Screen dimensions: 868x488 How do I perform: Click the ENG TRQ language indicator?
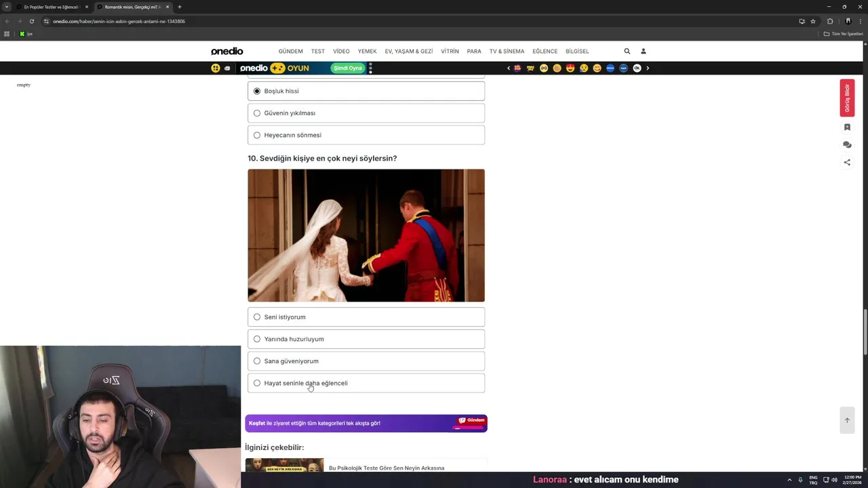pyautogui.click(x=813, y=480)
